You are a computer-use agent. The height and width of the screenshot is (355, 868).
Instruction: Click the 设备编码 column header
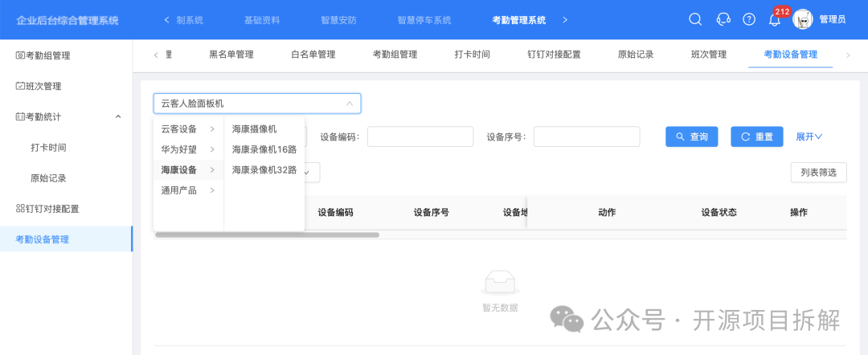pyautogui.click(x=335, y=212)
